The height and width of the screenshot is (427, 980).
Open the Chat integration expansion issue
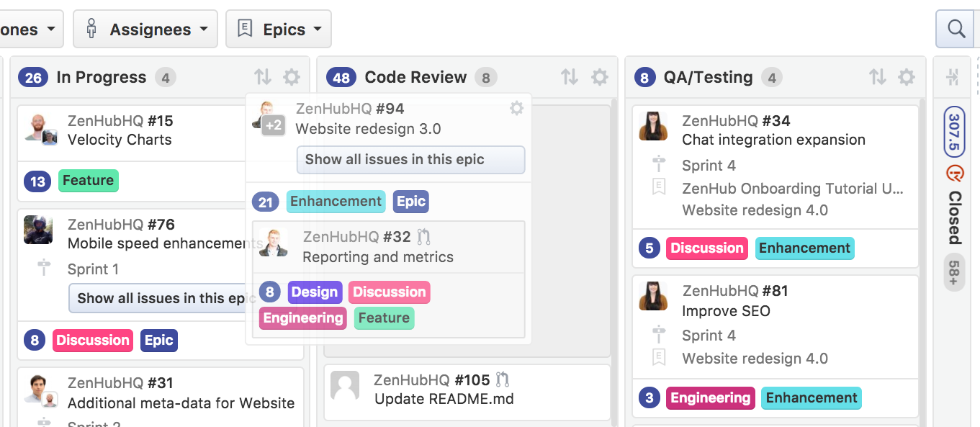coord(773,140)
